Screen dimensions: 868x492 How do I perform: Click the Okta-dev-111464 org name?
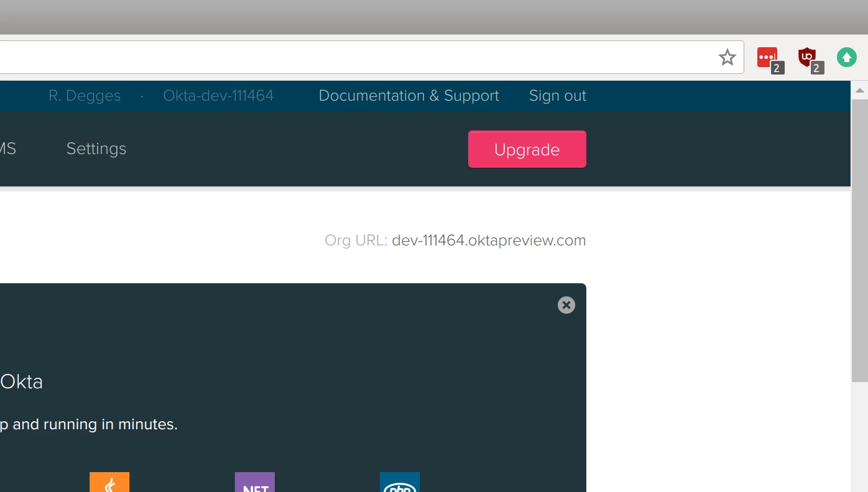[x=218, y=96]
